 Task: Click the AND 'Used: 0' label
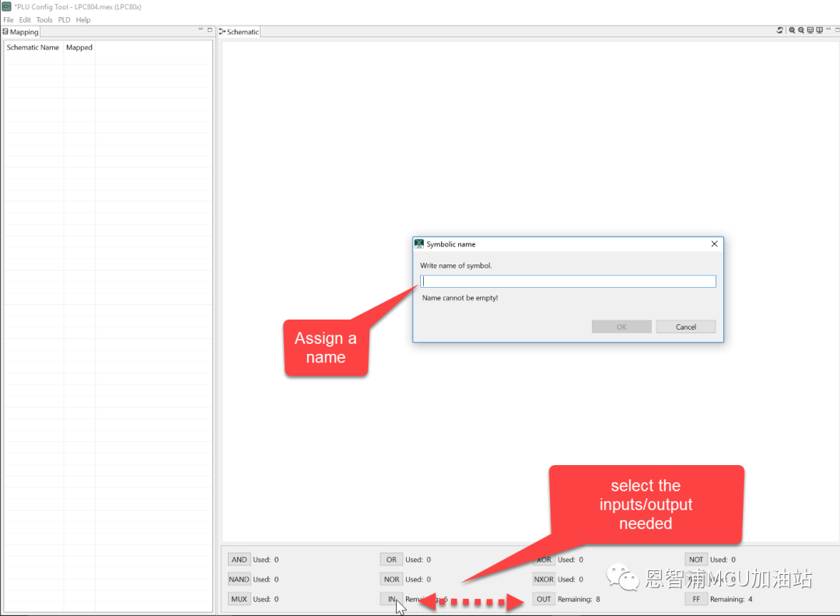point(266,559)
